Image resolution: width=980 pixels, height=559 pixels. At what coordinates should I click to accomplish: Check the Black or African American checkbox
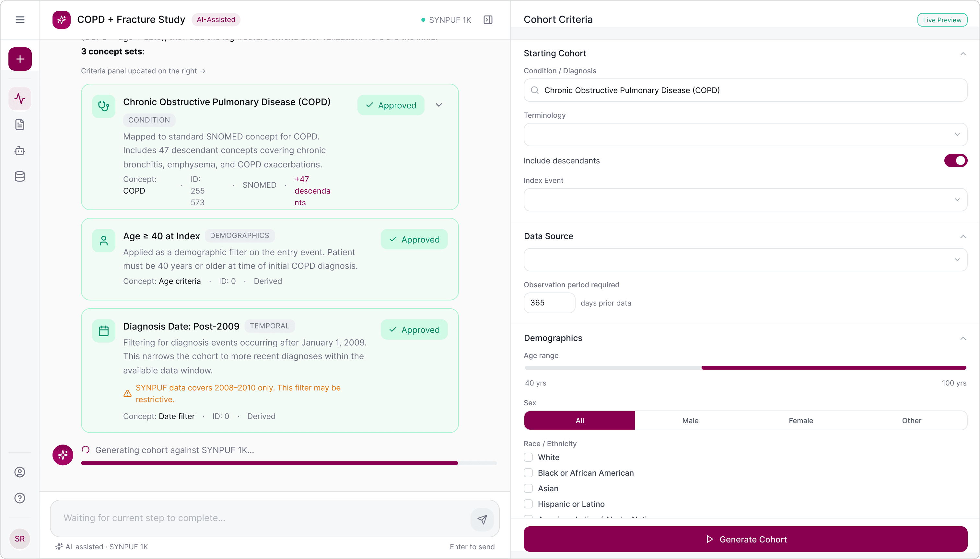tap(528, 473)
